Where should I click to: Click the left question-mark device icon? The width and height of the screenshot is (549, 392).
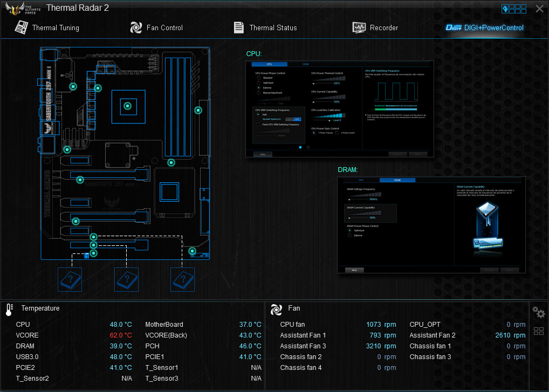pyautogui.click(x=70, y=280)
